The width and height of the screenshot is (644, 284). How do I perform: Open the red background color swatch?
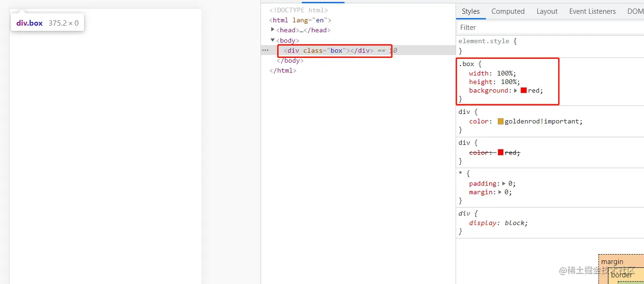(524, 90)
